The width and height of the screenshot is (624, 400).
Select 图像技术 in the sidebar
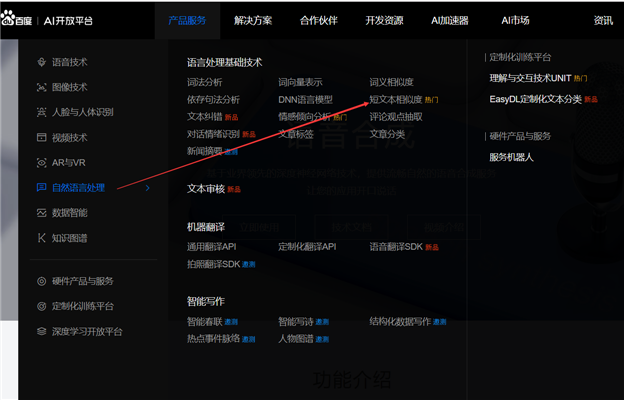tap(70, 87)
